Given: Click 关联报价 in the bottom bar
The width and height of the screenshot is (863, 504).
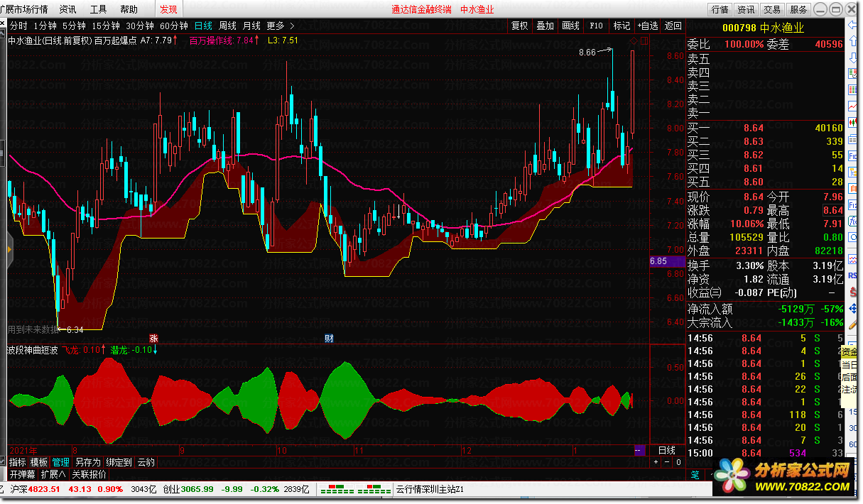Looking at the screenshot, I should click(x=89, y=474).
